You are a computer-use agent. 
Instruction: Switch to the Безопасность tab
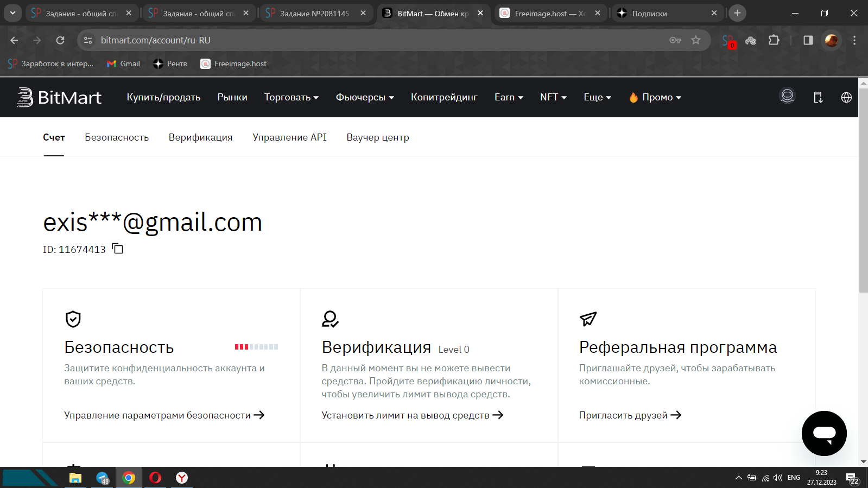click(x=117, y=137)
